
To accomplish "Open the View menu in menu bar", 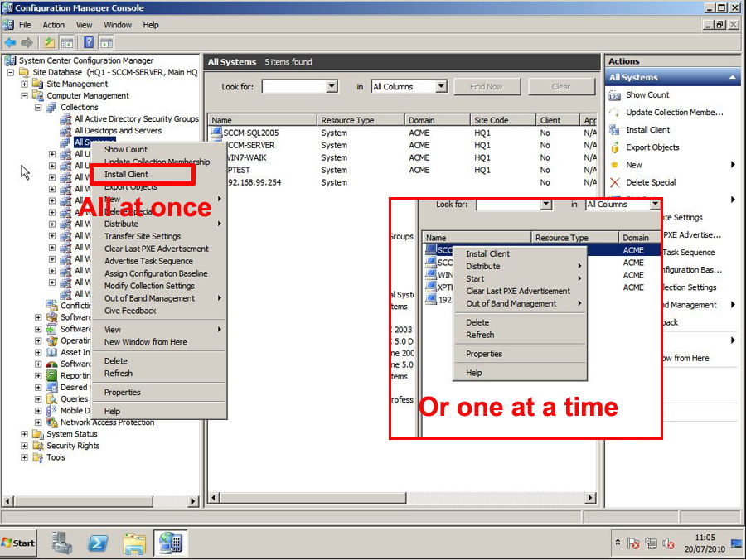I will [84, 25].
